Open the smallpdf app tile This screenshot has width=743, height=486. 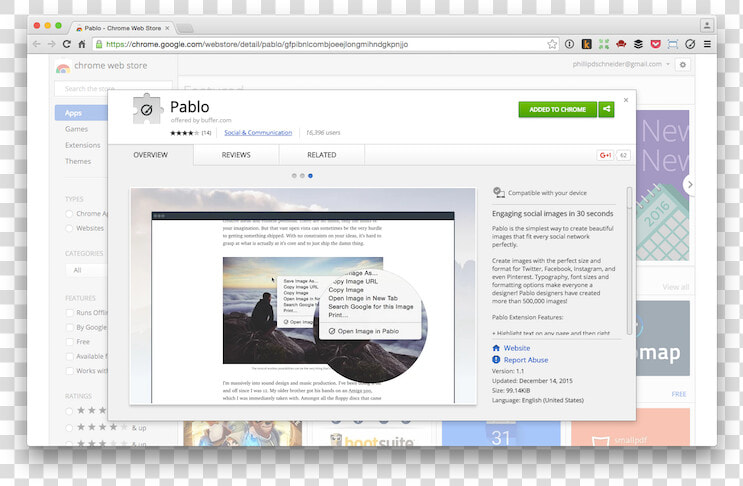630,427
